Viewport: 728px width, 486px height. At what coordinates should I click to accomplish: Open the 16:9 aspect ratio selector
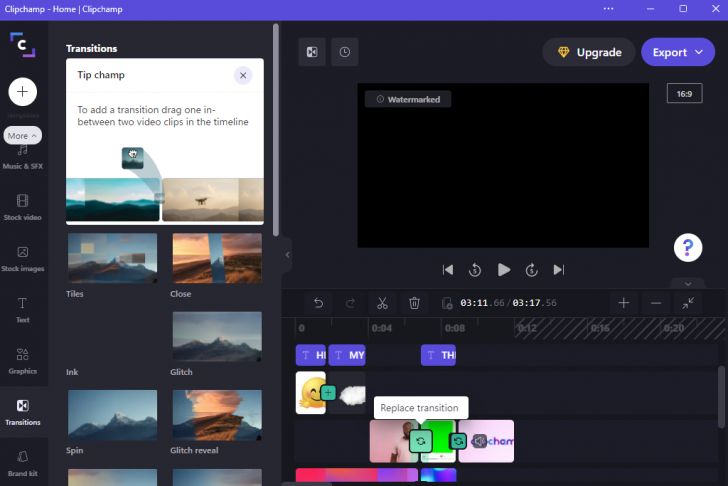pyautogui.click(x=684, y=93)
